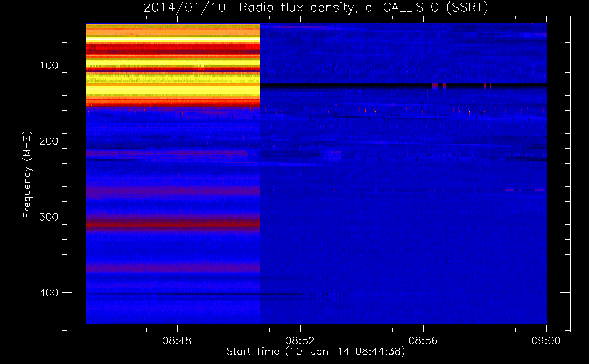Image resolution: width=589 pixels, height=364 pixels.
Task: Click the 'Start Time (10-Jan-14 08:44:38)' label
Action: coord(315,352)
